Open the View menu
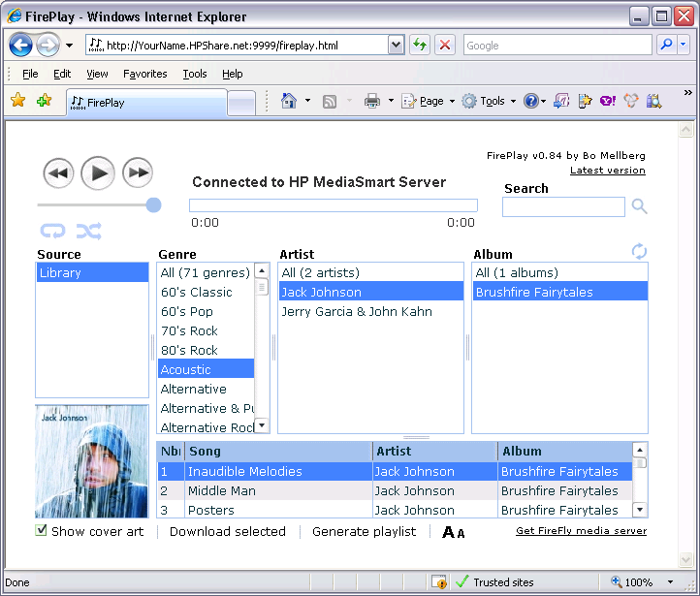 [x=97, y=74]
